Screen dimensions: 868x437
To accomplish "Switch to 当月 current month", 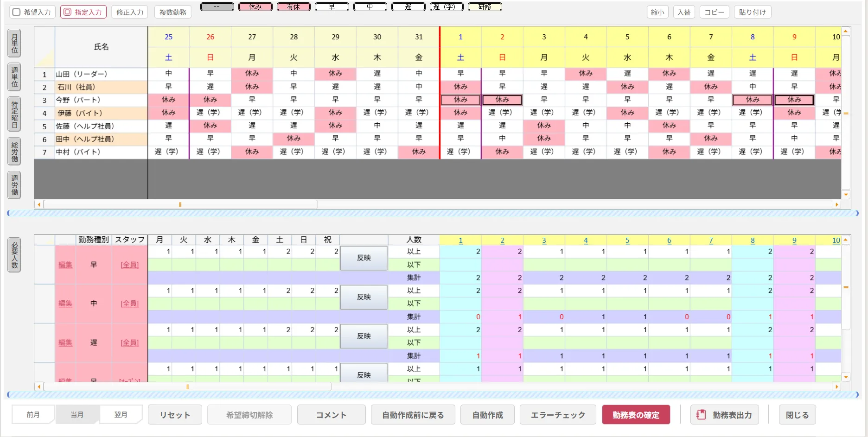I will pyautogui.click(x=77, y=415).
